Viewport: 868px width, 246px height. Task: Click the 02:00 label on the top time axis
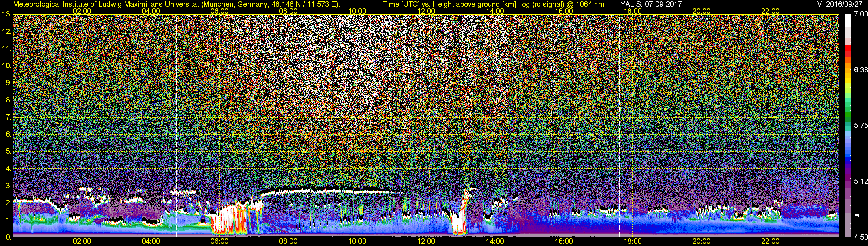click(82, 11)
